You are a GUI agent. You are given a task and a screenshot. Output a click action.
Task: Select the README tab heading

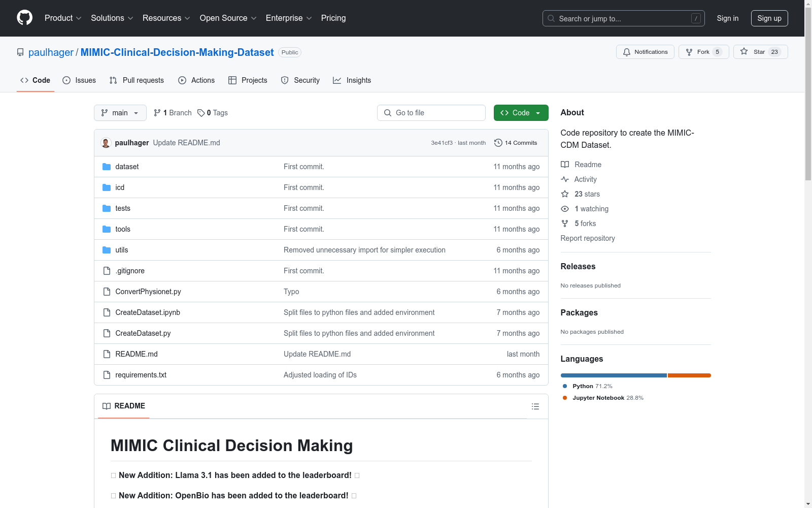click(x=124, y=406)
